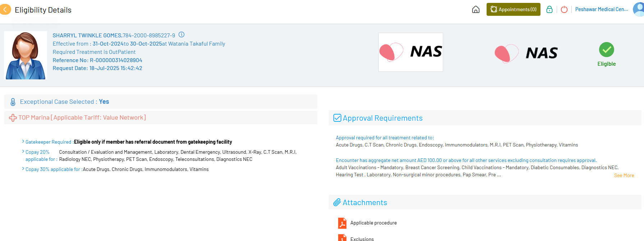Click See More in approval requirements

coord(624,176)
